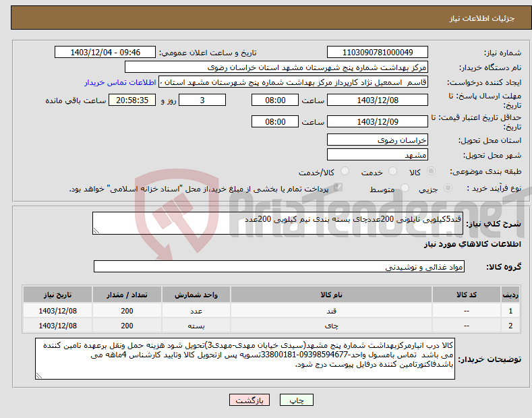Click the quantity 200 in the قند row
The height and width of the screenshot is (418, 532).
(x=127, y=311)
